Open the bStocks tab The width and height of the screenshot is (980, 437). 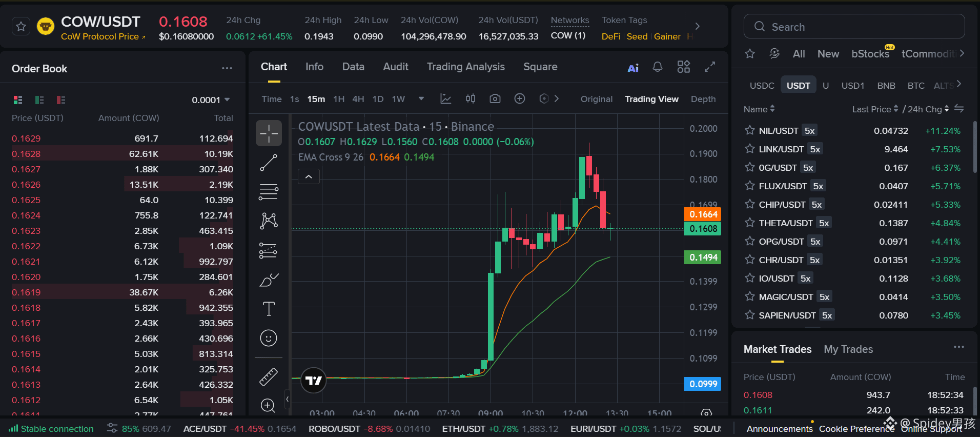(870, 53)
